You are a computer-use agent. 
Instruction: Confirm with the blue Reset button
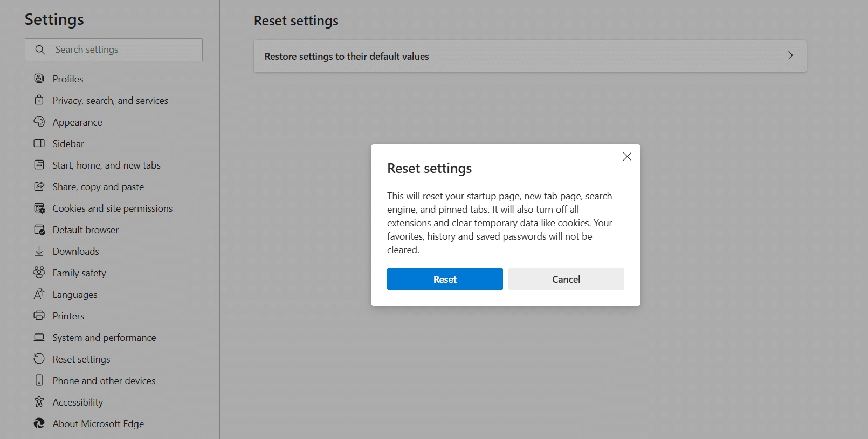point(445,279)
